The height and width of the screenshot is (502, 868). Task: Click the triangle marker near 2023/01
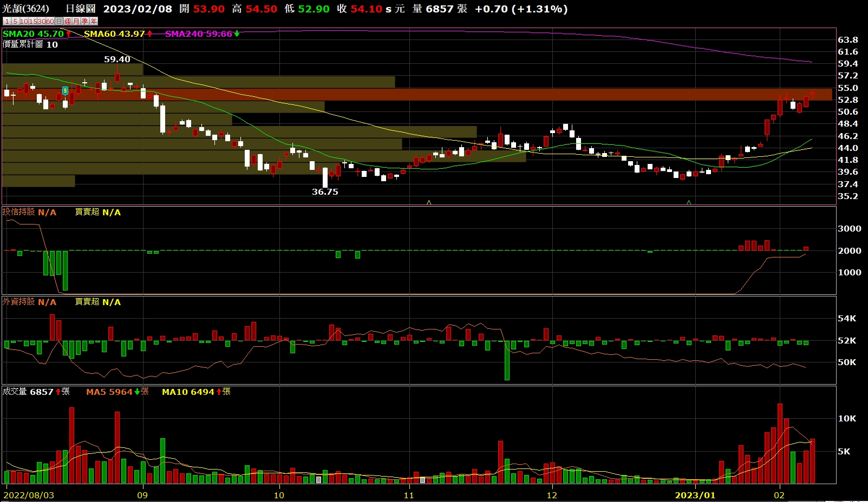689,202
